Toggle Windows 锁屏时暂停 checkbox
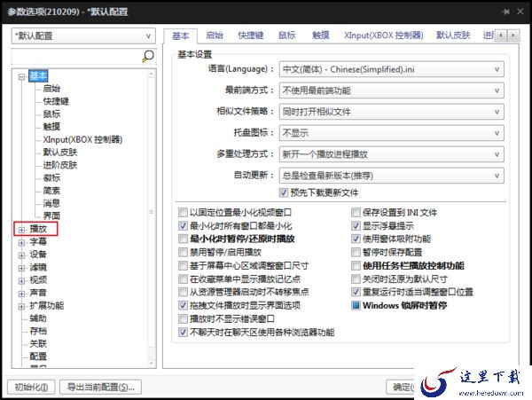This screenshot has height=400, width=532. click(356, 305)
